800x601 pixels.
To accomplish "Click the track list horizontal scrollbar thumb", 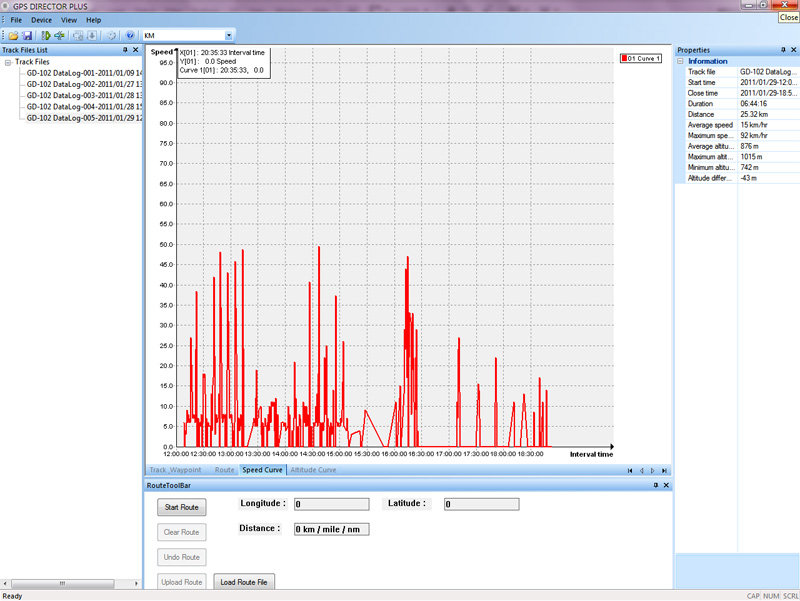I will (x=63, y=583).
